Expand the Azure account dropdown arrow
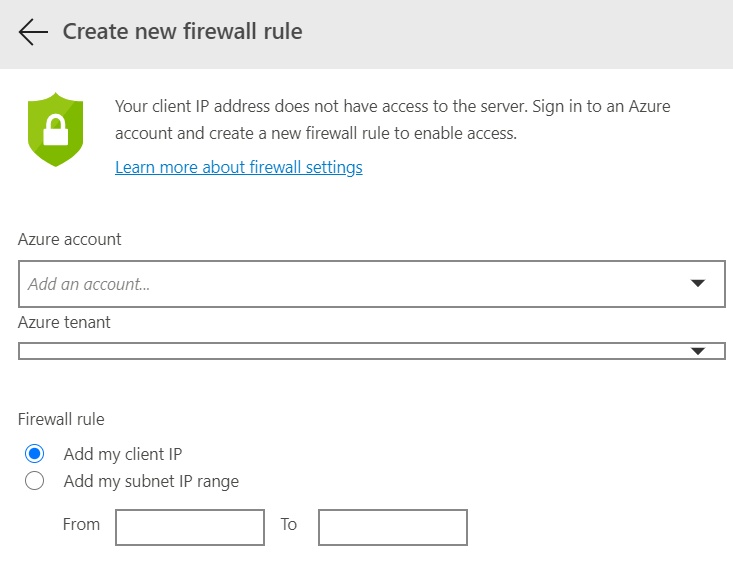Viewport: 733px width, 567px height. (698, 284)
